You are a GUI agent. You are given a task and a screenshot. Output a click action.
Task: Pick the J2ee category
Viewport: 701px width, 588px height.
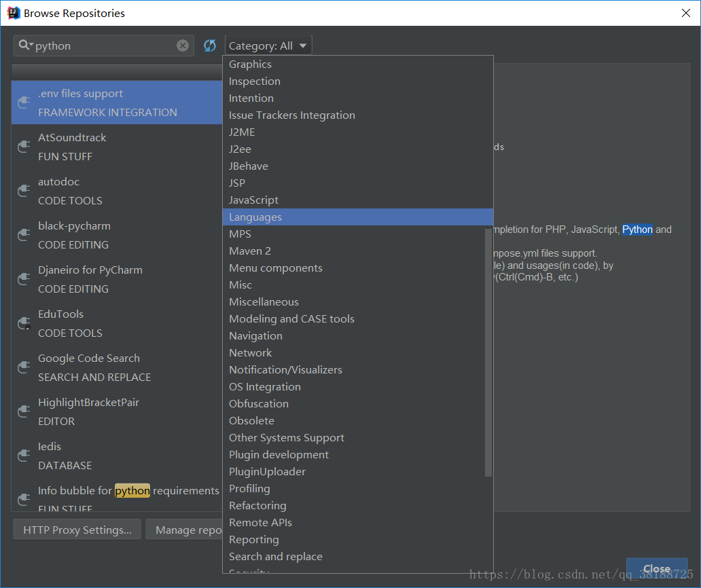pos(358,149)
